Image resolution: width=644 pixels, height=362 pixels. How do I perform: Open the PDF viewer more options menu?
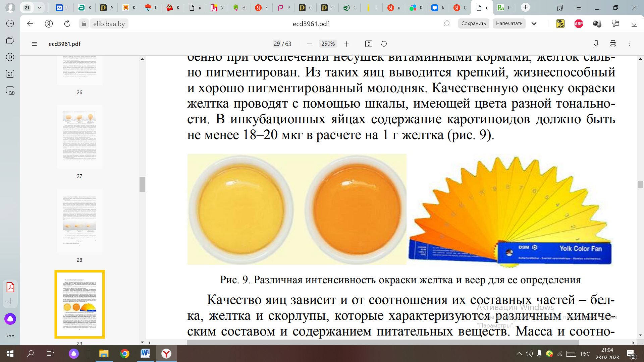[x=630, y=44]
